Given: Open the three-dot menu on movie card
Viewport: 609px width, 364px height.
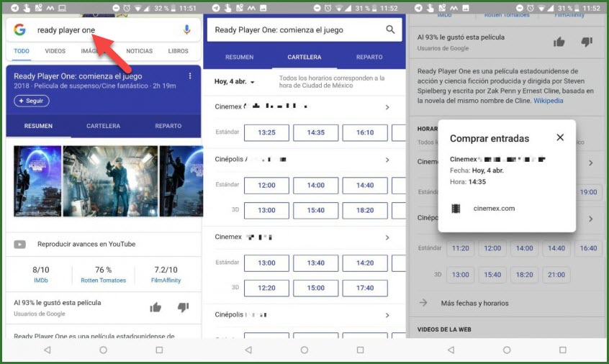Looking at the screenshot, I should (x=190, y=76).
